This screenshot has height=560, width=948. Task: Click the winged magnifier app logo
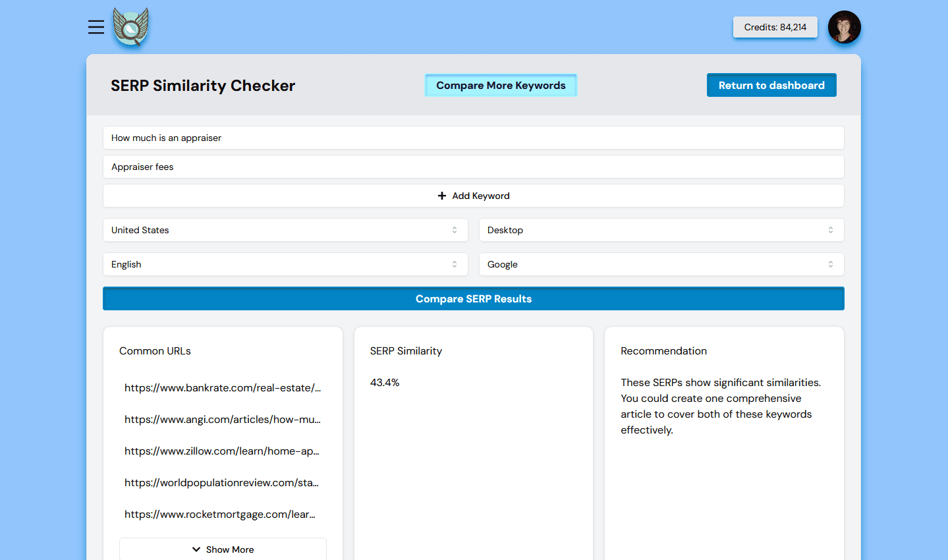coord(130,27)
